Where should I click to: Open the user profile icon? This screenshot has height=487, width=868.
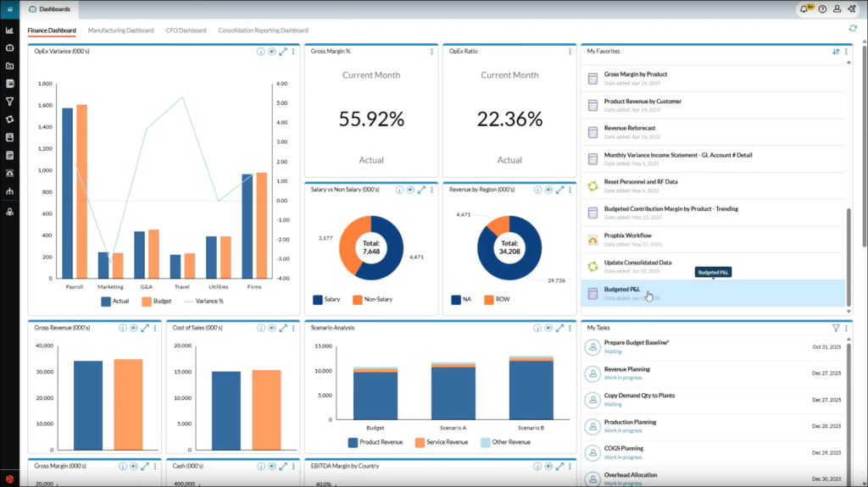coord(837,9)
